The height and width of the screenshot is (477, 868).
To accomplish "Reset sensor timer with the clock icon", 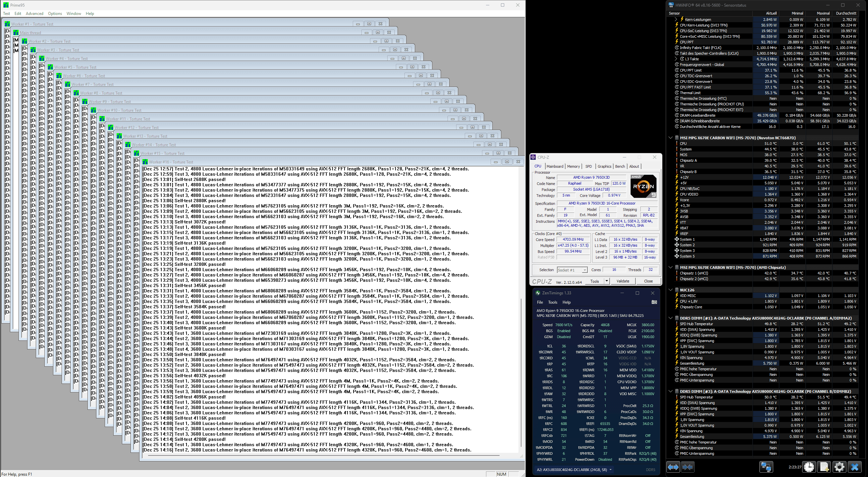I will pos(809,467).
